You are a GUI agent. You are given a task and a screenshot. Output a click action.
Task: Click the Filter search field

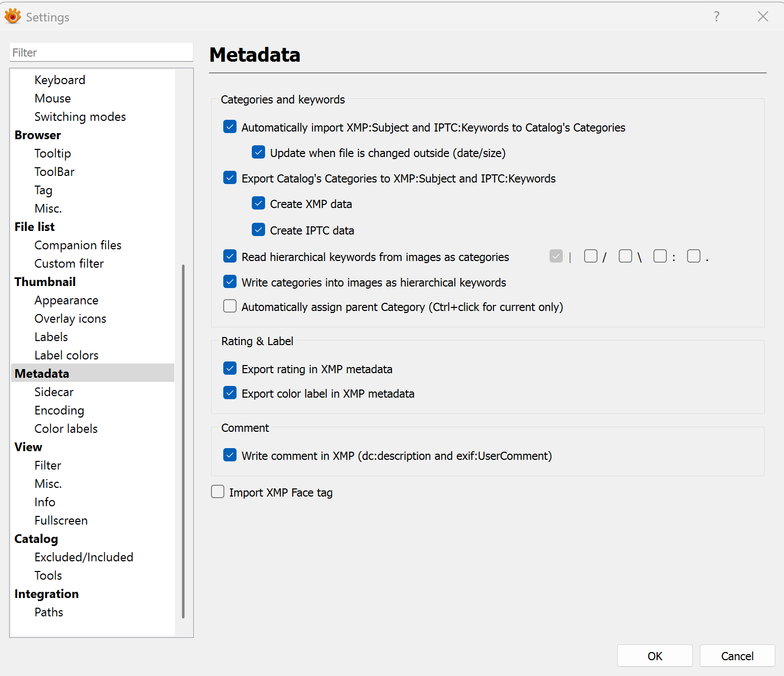[101, 53]
